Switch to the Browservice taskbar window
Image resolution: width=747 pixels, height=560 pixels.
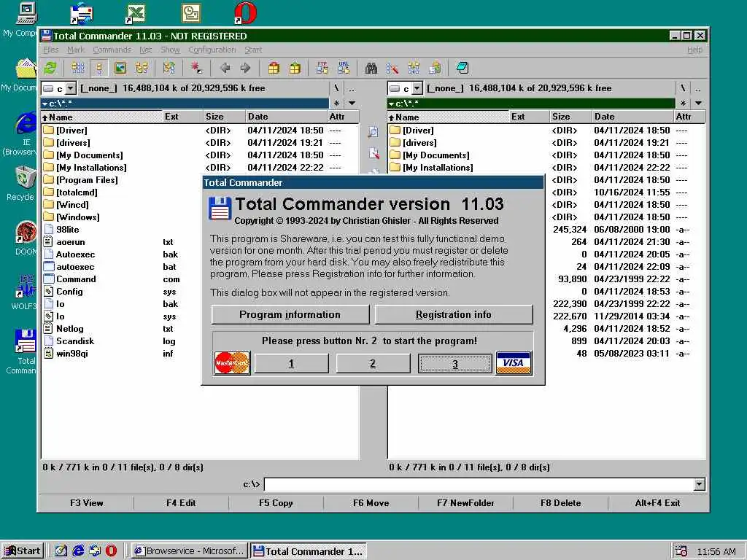(190, 551)
